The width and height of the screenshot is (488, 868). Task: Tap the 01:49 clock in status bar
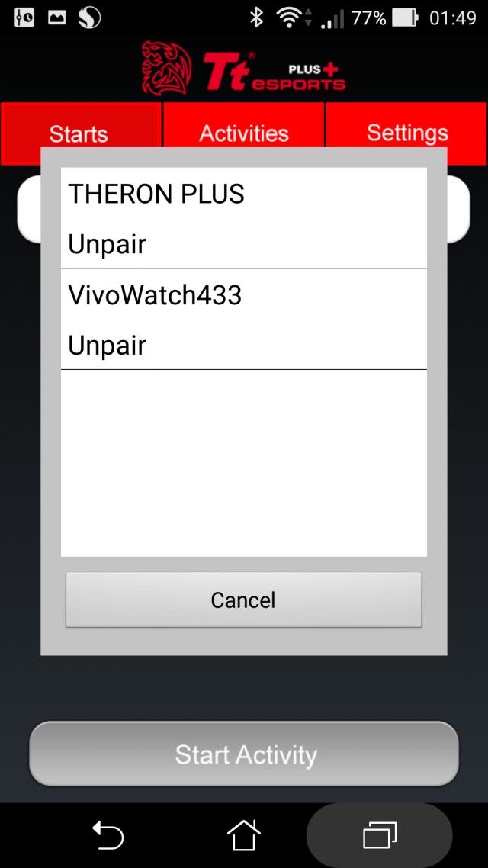point(453,18)
